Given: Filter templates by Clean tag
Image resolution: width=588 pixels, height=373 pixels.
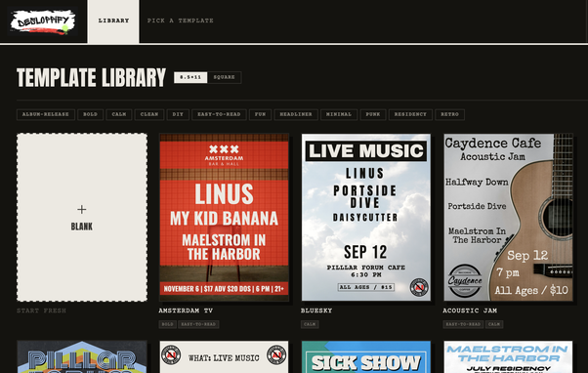Looking at the screenshot, I should (149, 114).
